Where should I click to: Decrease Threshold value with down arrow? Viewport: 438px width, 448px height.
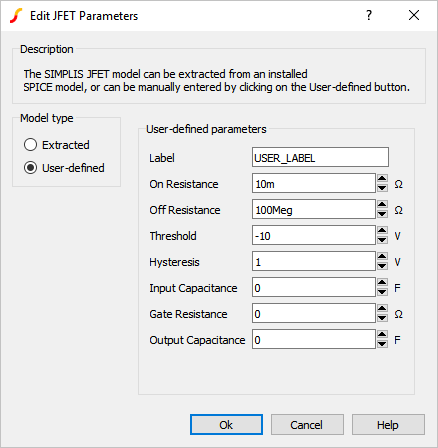pos(382,240)
